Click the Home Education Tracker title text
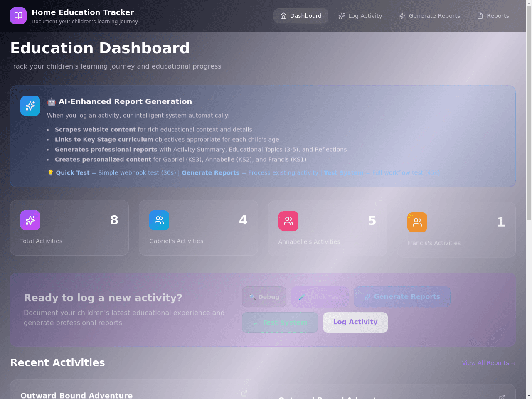Screen dimensions: 532x399 83,12
